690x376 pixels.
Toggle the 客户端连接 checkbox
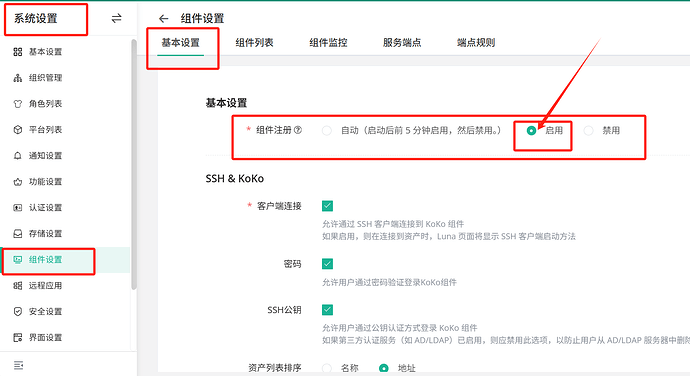point(327,206)
